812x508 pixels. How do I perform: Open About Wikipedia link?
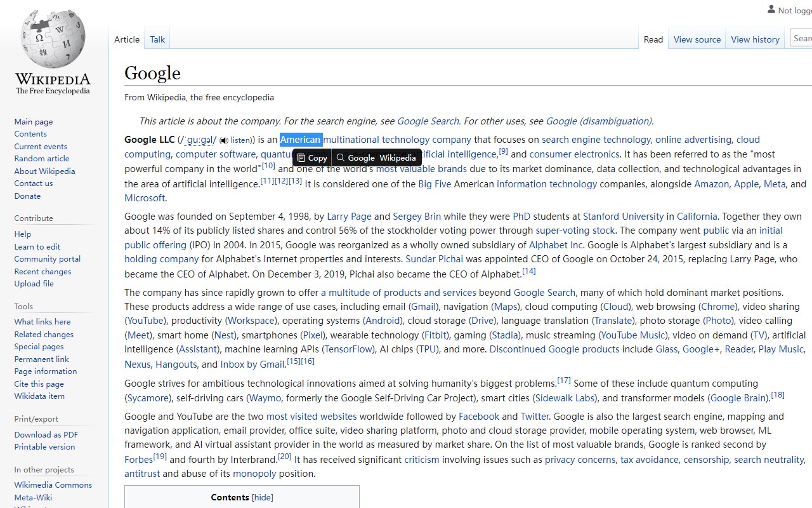[44, 171]
